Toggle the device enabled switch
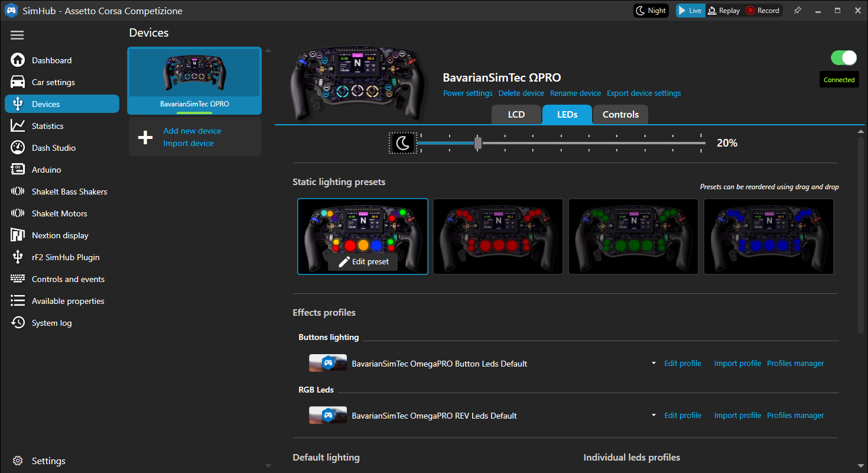This screenshot has height=473, width=868. click(x=843, y=57)
